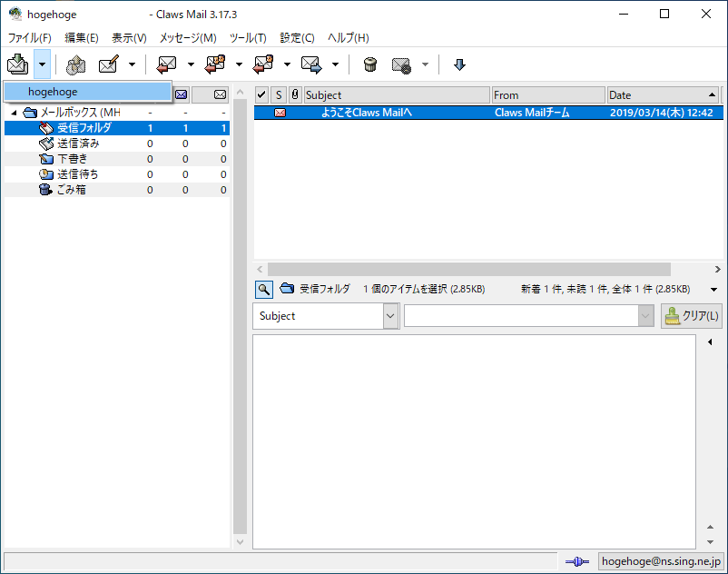Open message ようこそClaws Mailへ

(367, 113)
